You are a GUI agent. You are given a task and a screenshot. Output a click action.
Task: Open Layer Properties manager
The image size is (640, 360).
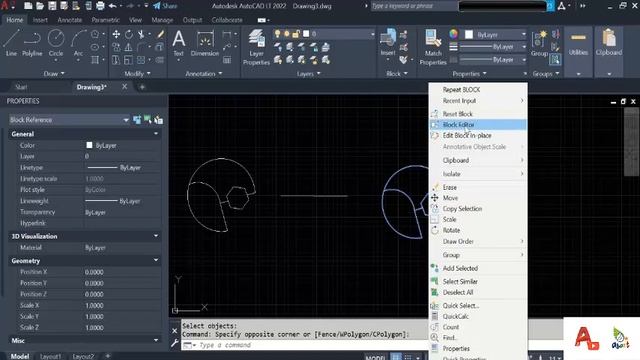tap(256, 47)
